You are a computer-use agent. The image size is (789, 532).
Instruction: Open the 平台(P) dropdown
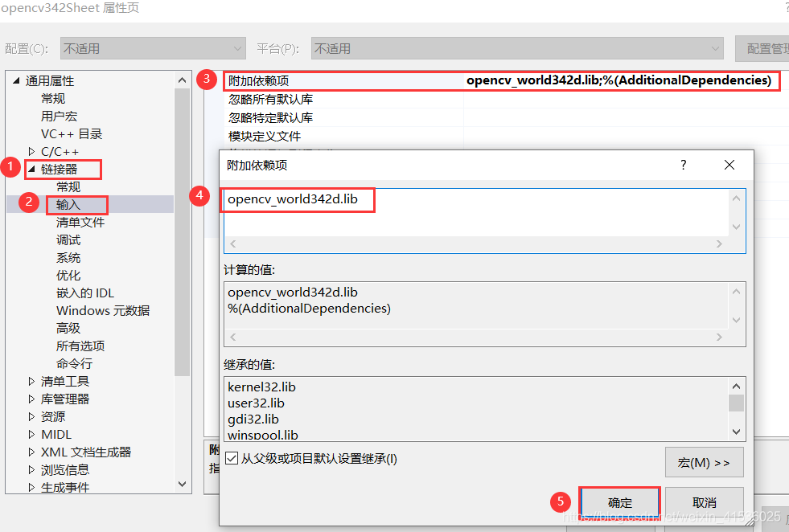coord(517,49)
